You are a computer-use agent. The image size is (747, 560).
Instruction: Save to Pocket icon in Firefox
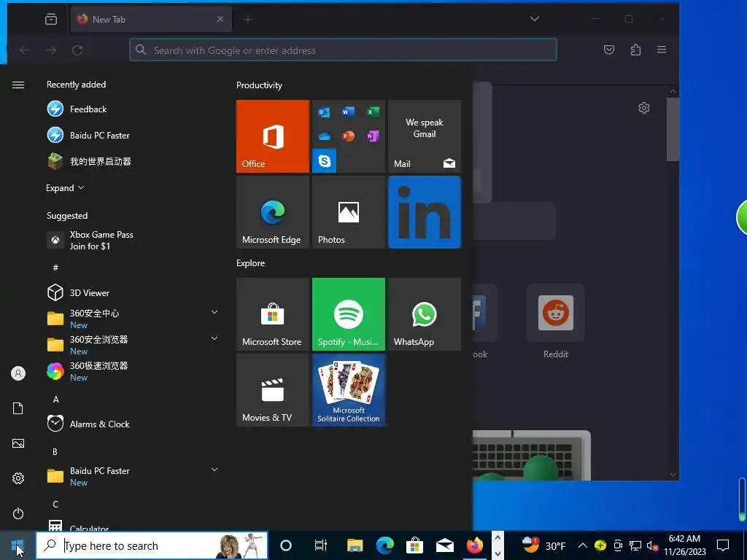[x=609, y=50]
